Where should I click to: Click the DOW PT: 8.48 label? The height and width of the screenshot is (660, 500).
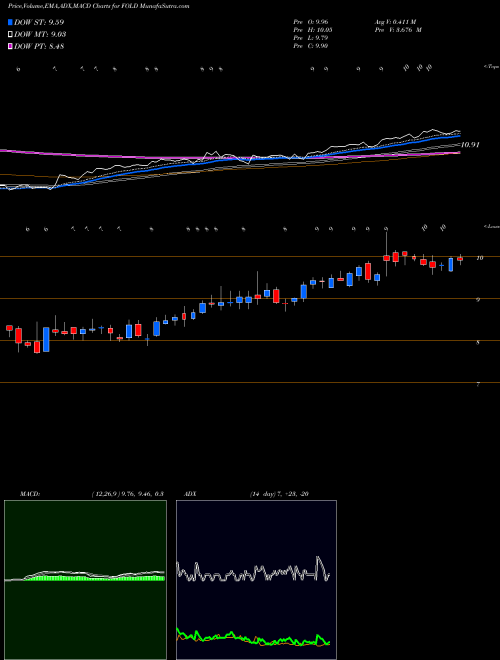(39, 47)
